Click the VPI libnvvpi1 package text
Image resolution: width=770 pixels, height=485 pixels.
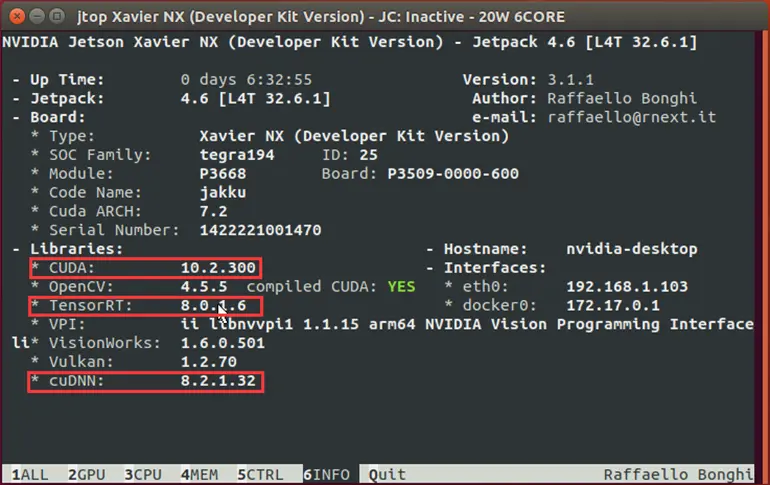(x=467, y=324)
